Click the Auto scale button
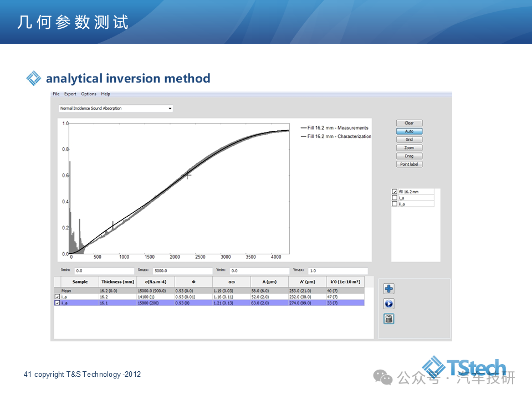 (409, 131)
